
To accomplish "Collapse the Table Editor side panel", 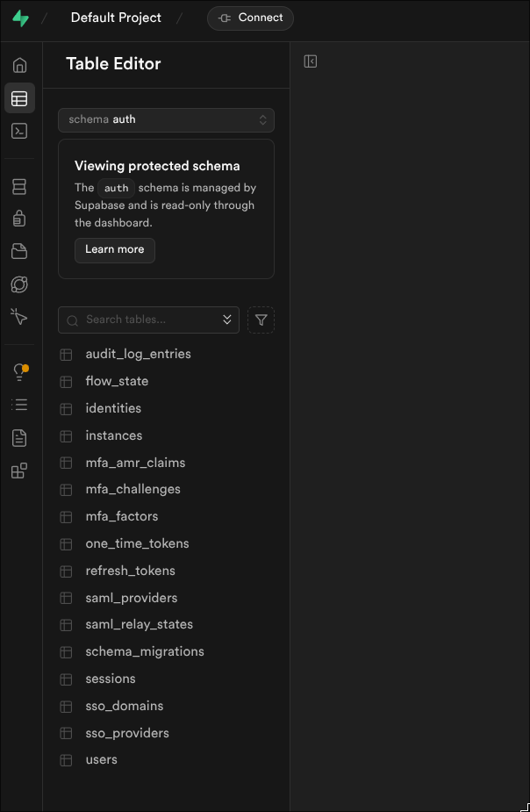I will (310, 61).
